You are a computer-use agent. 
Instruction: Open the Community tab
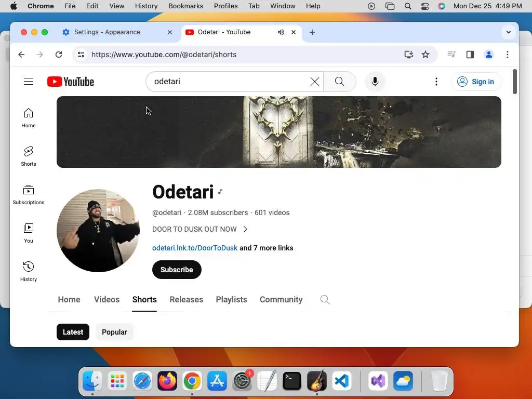281,300
